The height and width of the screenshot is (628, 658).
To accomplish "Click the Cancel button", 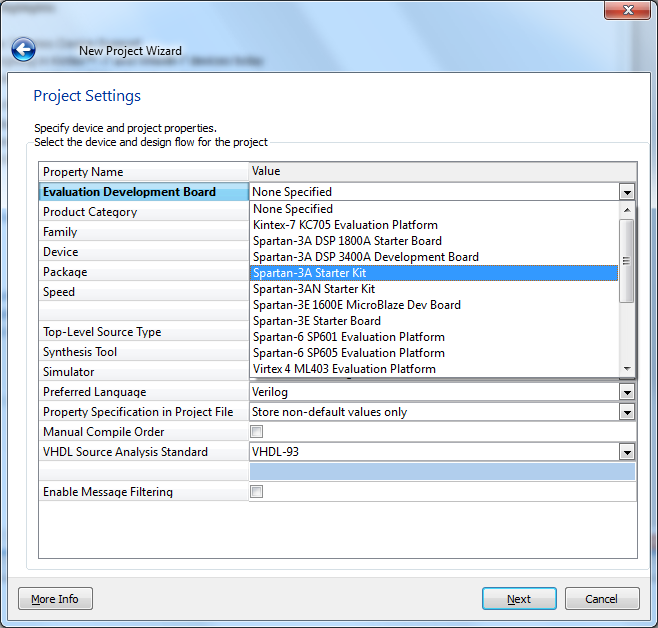I will click(602, 599).
